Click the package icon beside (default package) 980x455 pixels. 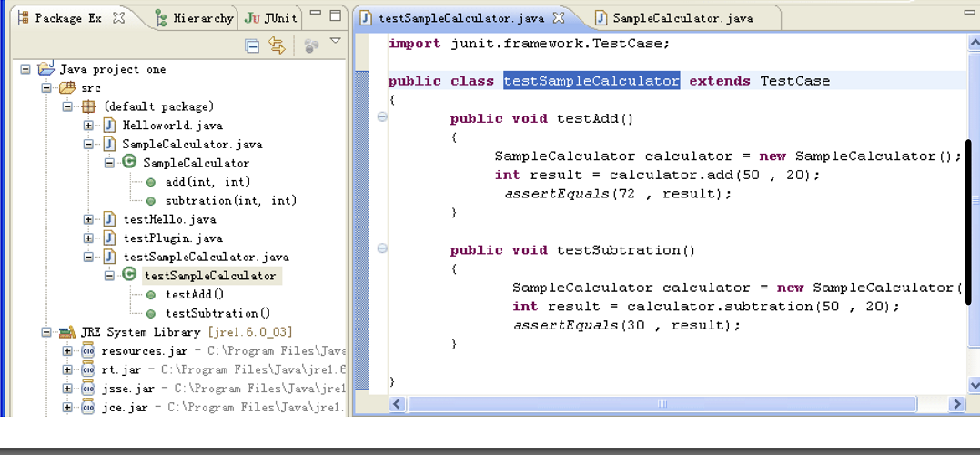(89, 106)
